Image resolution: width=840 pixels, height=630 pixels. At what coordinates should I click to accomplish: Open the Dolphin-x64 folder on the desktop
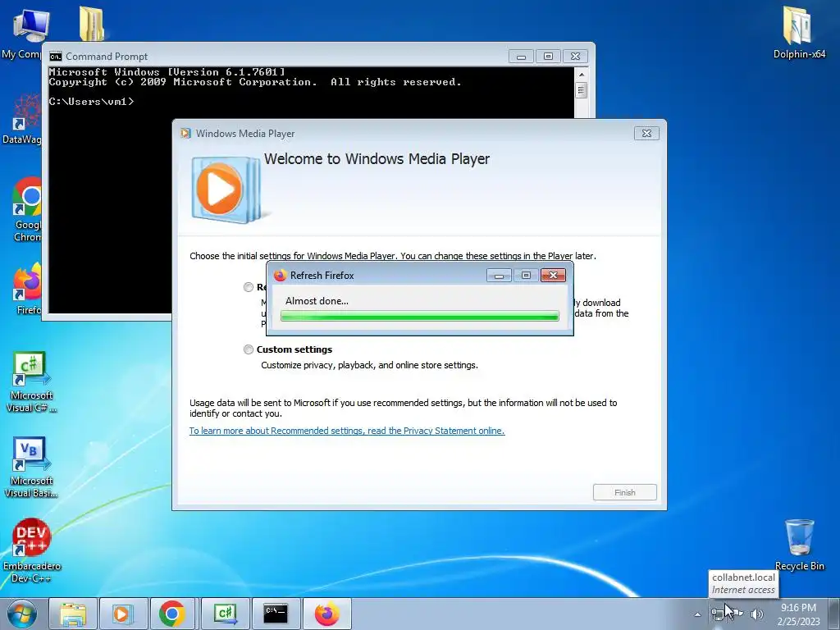pyautogui.click(x=799, y=32)
